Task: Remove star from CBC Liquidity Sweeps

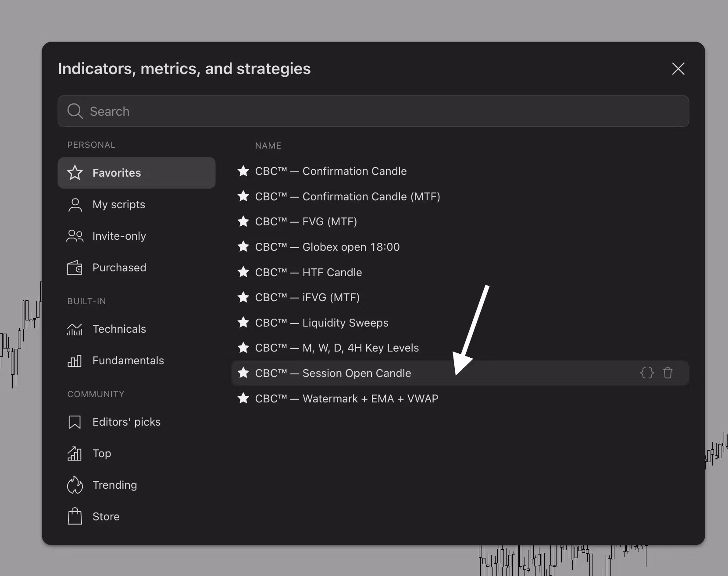Action: (243, 323)
